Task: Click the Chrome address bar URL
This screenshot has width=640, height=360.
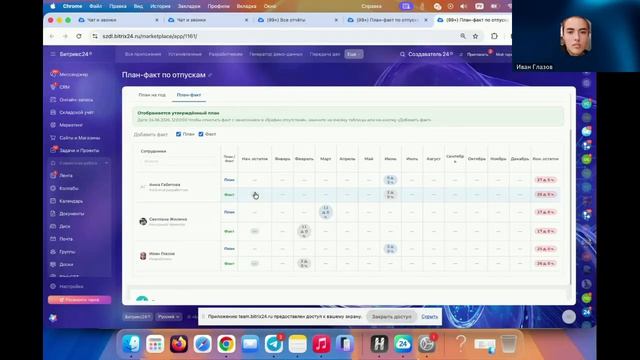Action: [x=150, y=36]
